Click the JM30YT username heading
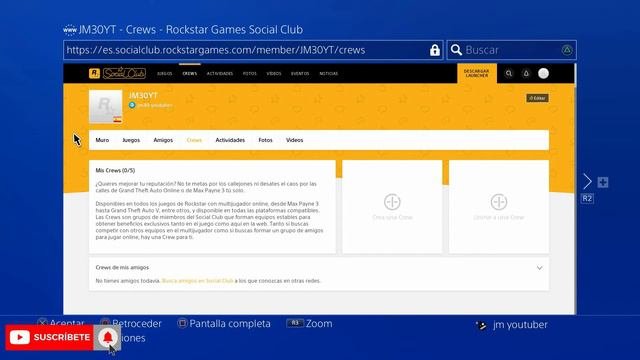Screen dimensions: 640x360 (x=143, y=96)
